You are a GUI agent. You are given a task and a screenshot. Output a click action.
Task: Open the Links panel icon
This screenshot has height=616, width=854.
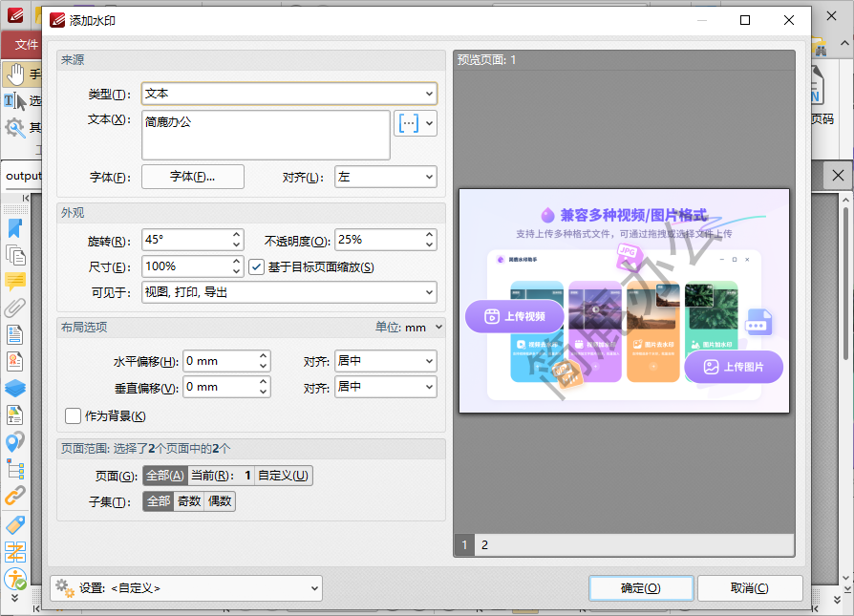tap(15, 496)
